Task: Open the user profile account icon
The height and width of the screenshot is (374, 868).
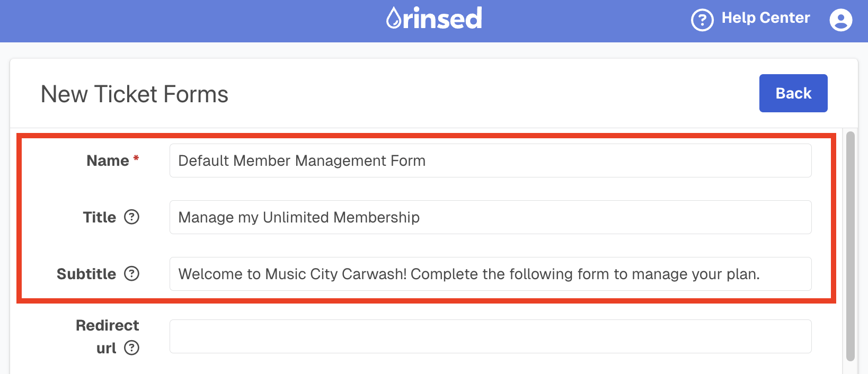Action: [x=840, y=20]
